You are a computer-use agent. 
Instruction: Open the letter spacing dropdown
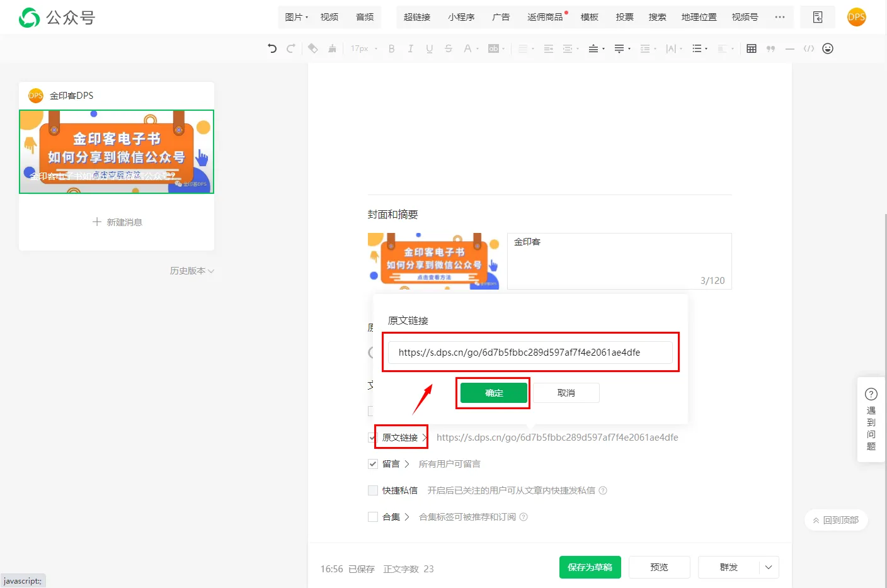click(673, 48)
